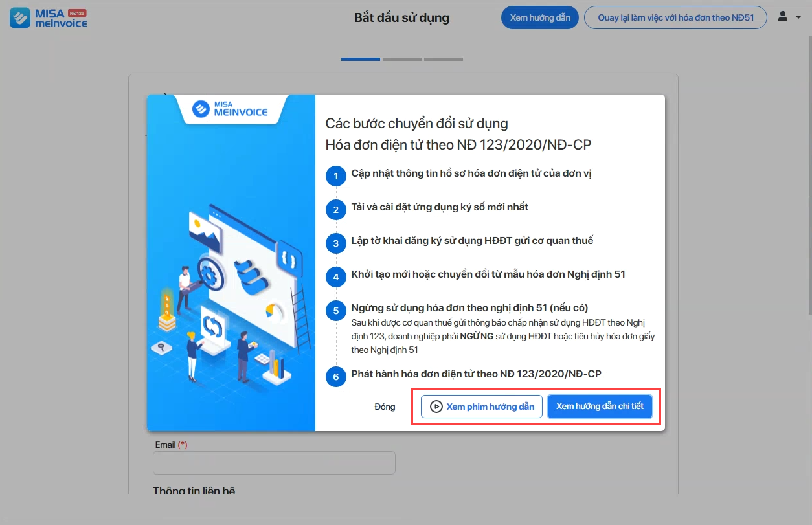The height and width of the screenshot is (525, 812).
Task: Select the first progress step indicator
Action: (361, 59)
